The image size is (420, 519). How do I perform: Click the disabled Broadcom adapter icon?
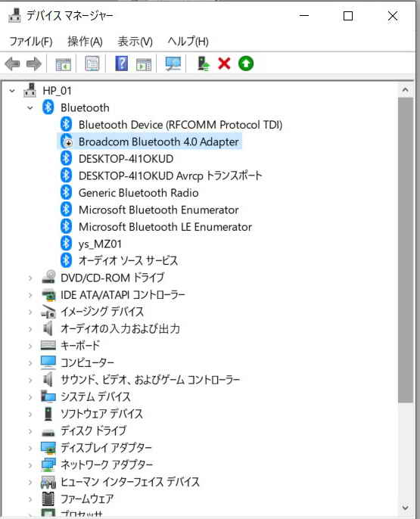tap(67, 141)
